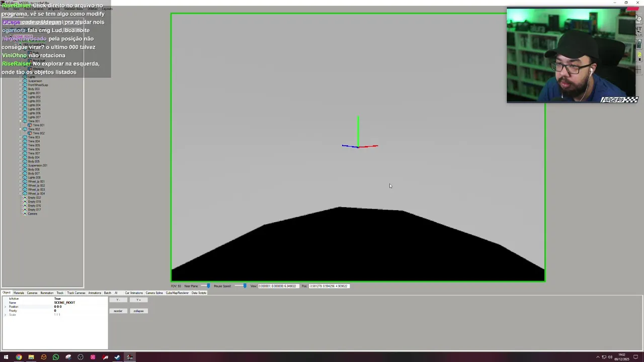
Task: Click the View coordinates field
Action: coord(278,286)
